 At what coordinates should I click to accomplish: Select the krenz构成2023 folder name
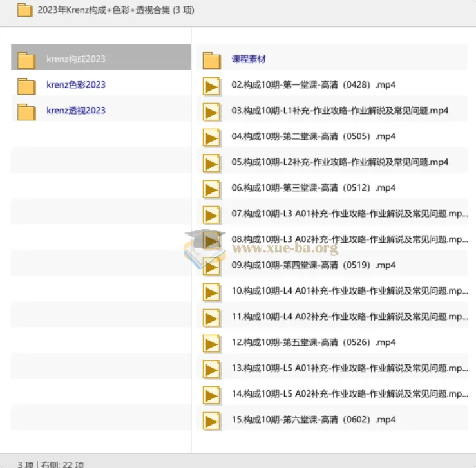click(x=76, y=59)
